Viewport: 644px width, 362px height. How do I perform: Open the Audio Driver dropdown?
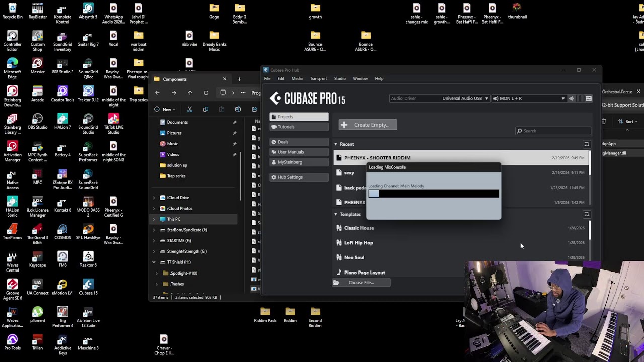439,98
